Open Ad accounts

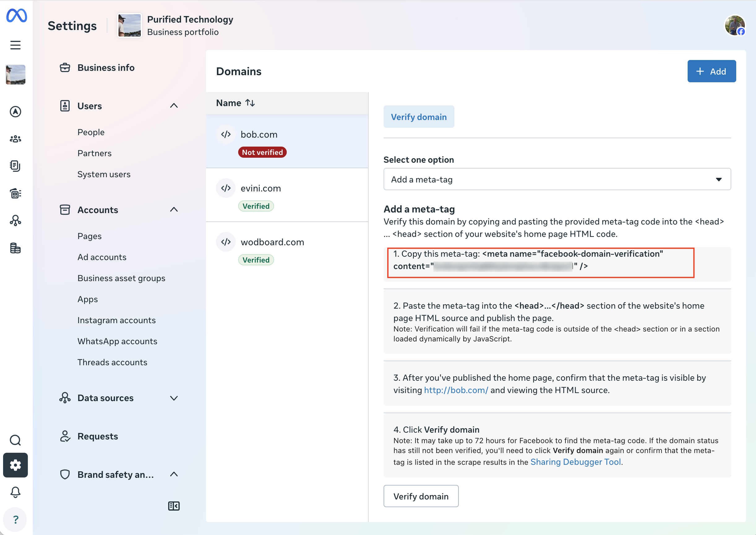pos(102,257)
